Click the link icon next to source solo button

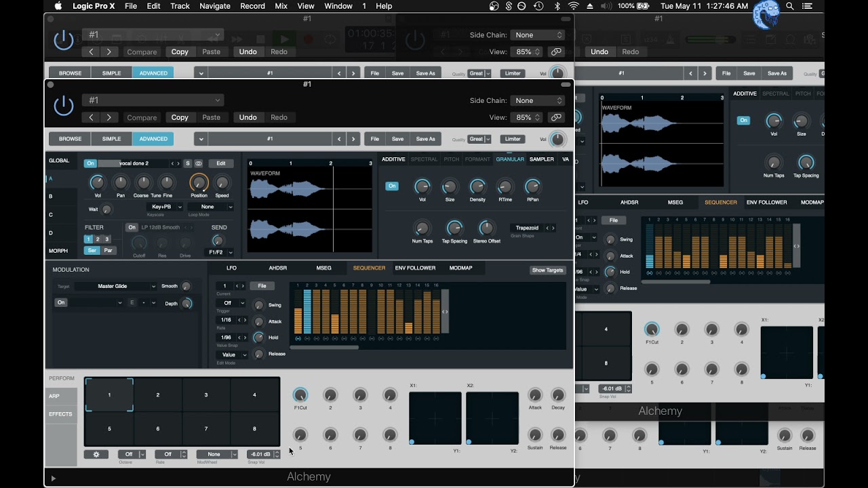pos(199,163)
